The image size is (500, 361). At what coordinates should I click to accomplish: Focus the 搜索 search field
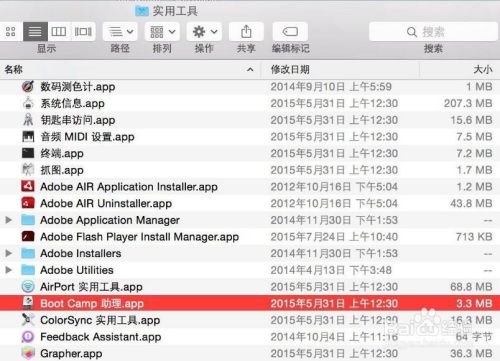[433, 32]
